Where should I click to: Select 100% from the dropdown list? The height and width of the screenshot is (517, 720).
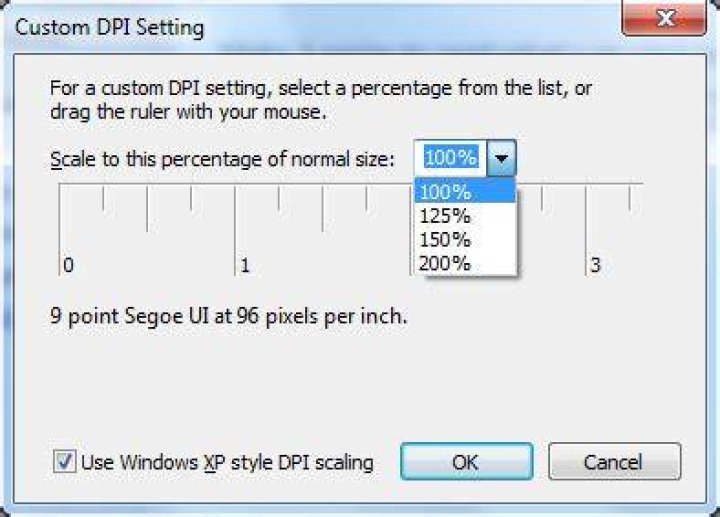pos(465,191)
